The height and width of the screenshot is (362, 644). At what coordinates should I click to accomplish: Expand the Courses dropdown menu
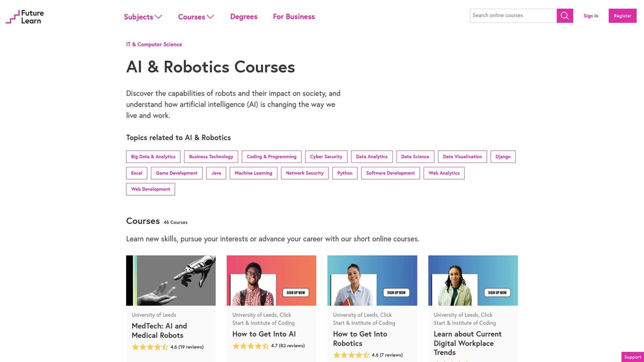tap(196, 17)
